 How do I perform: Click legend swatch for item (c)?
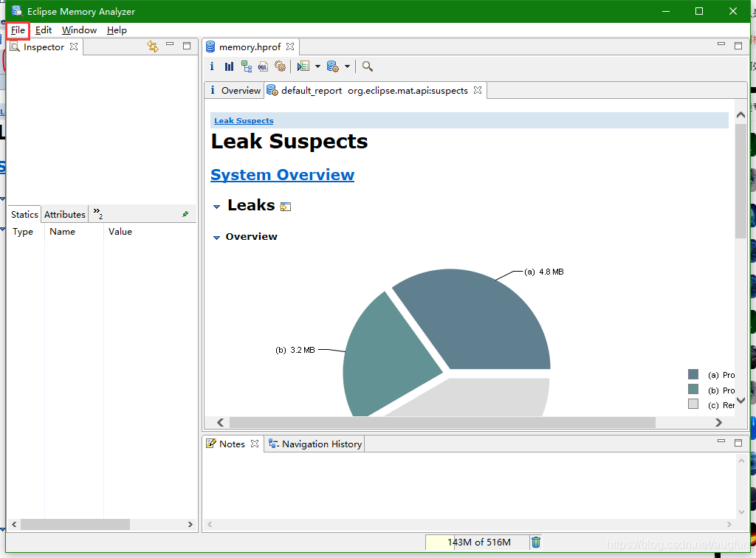(693, 404)
